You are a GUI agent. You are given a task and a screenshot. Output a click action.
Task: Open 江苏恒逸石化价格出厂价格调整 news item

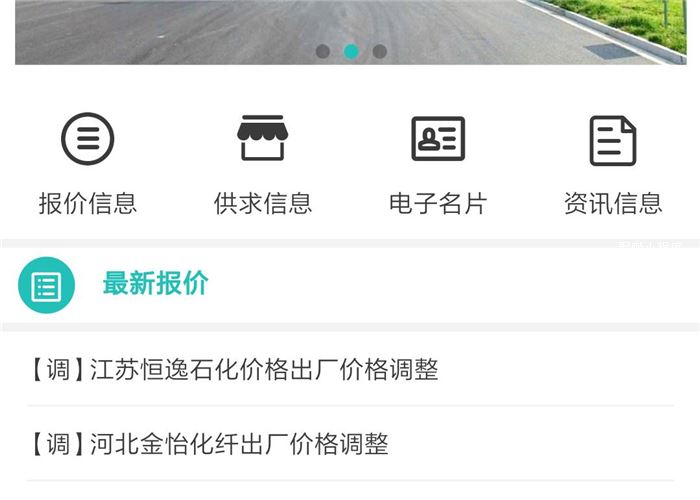click(x=350, y=369)
